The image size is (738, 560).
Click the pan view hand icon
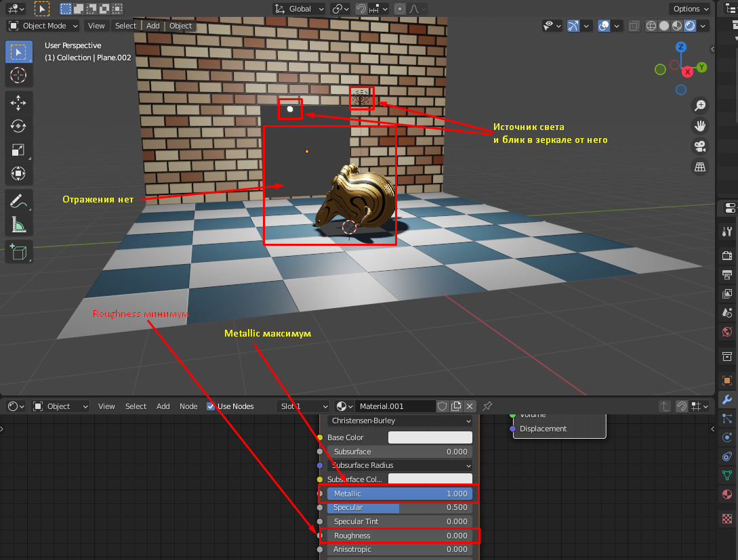[x=700, y=125]
